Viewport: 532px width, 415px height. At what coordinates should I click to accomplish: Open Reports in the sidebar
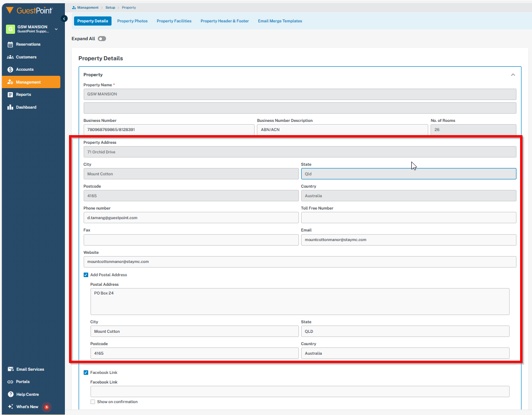pyautogui.click(x=23, y=95)
